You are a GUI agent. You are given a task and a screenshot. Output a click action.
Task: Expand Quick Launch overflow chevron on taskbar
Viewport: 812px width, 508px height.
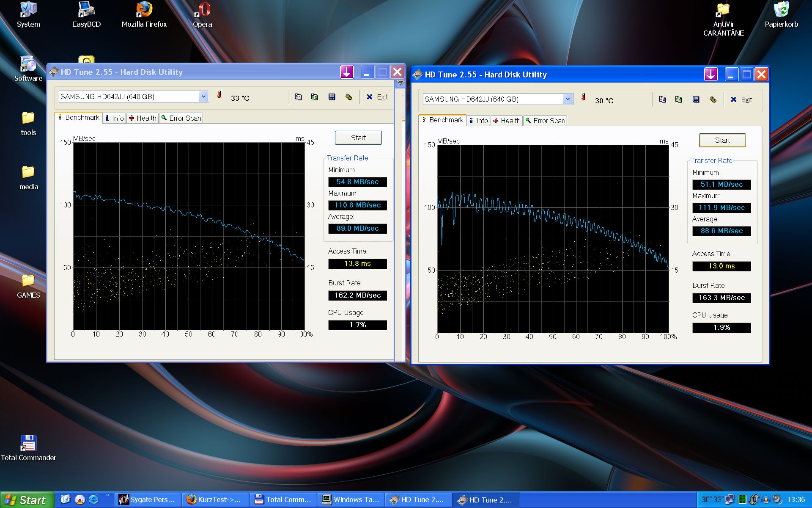coord(107,495)
